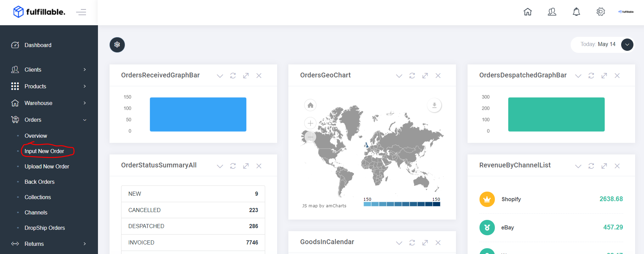Reset the map with its home button

(310, 105)
